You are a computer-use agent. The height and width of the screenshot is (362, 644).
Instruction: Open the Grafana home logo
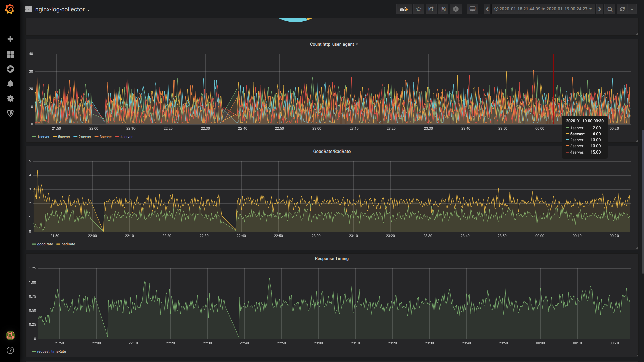point(10,9)
